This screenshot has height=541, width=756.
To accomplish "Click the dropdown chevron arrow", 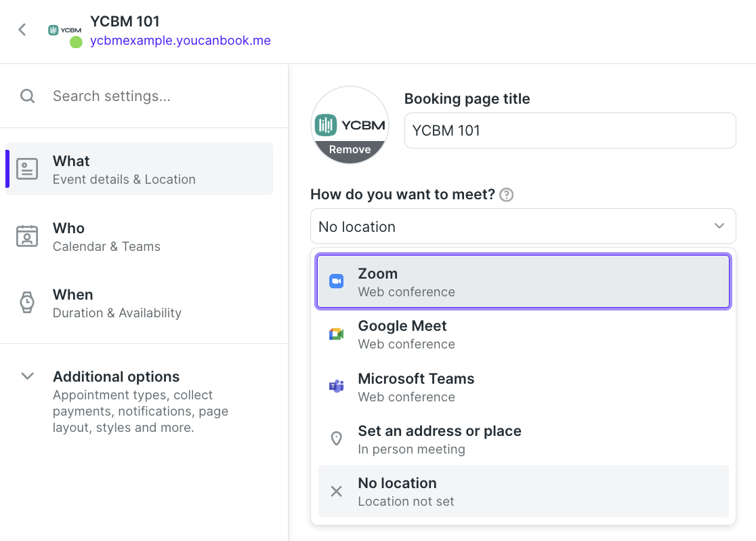I will pos(719,226).
